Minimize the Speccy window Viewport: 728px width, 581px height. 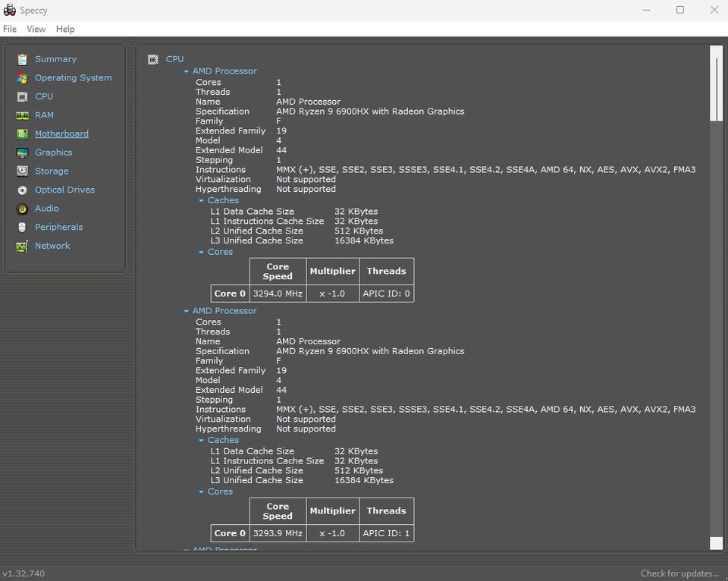pos(647,10)
